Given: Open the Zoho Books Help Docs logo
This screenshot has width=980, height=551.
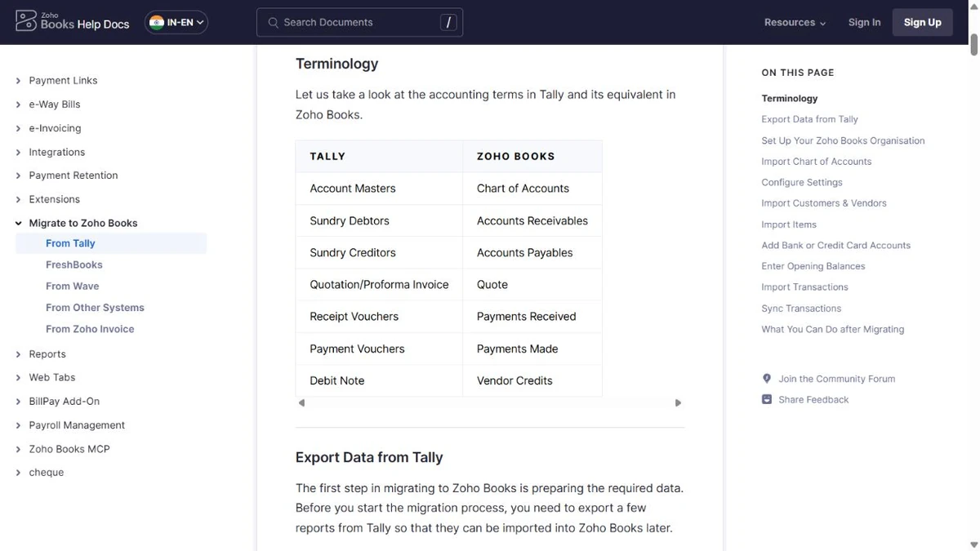Looking at the screenshot, I should 73,22.
